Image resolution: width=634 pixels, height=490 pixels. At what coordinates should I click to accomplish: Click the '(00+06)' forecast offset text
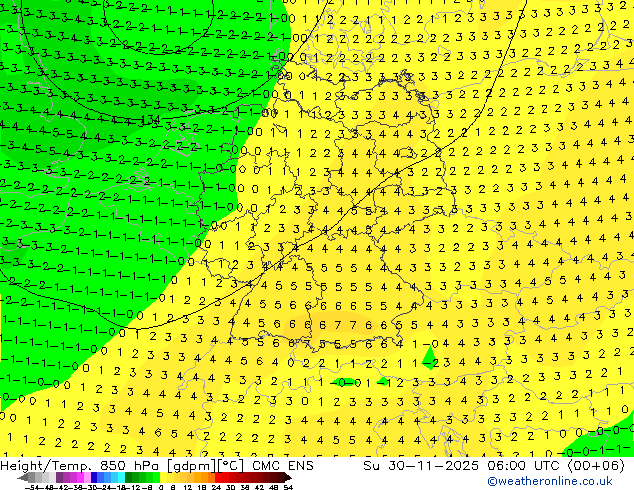pos(596,466)
